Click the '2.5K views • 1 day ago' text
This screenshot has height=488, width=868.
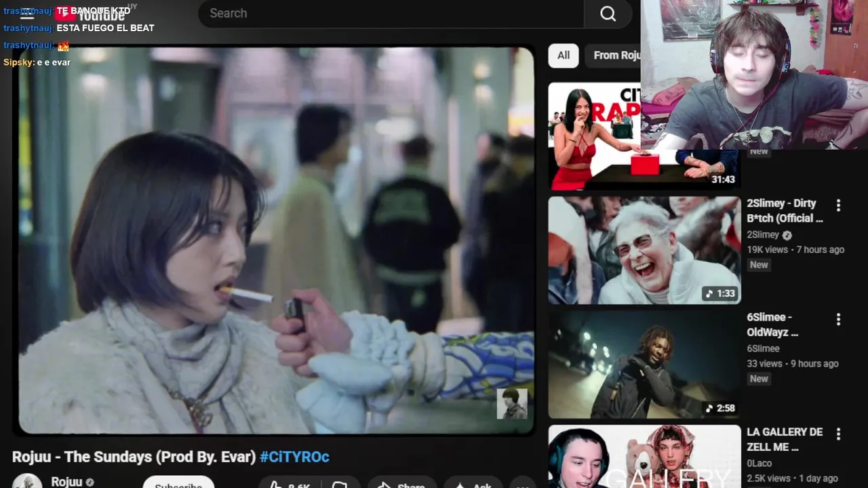click(792, 478)
